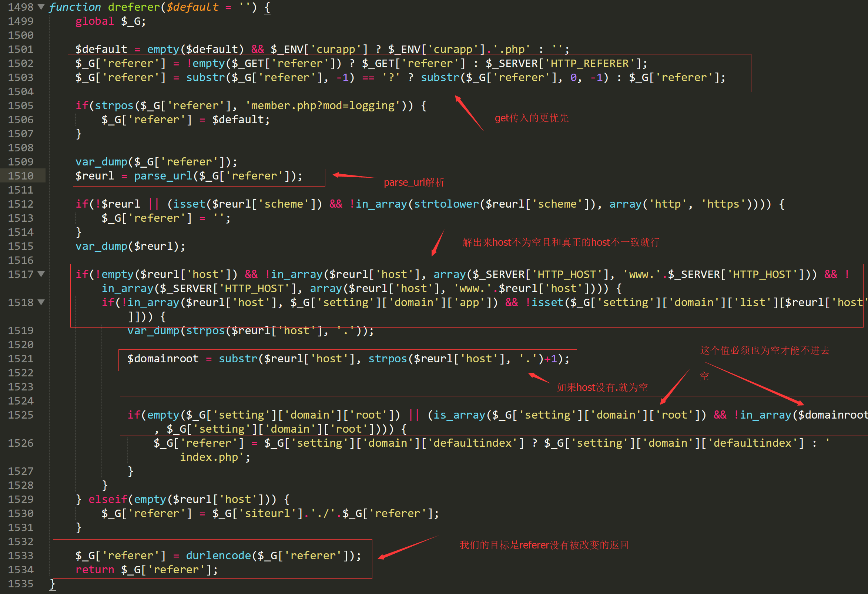Click the return keyword on line 1534

[x=95, y=570]
